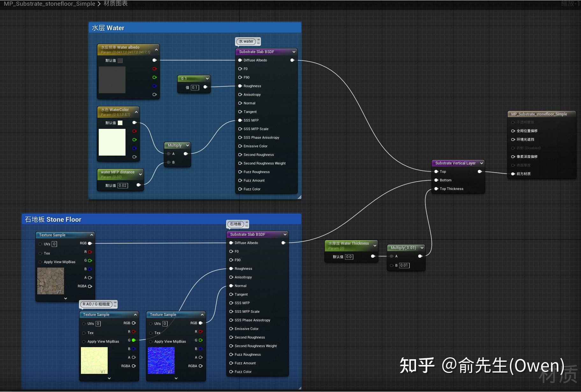Click the Top input pin on Substrate Vertical Layer
This screenshot has width=581, height=392.
(436, 171)
